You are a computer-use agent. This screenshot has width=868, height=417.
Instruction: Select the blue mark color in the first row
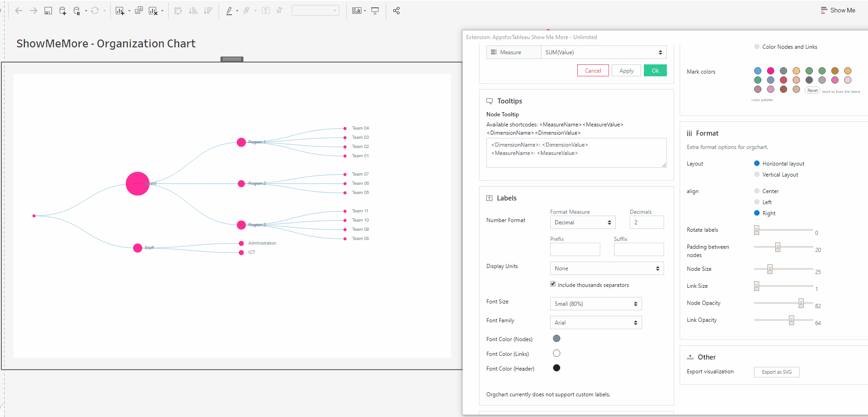[x=758, y=71]
